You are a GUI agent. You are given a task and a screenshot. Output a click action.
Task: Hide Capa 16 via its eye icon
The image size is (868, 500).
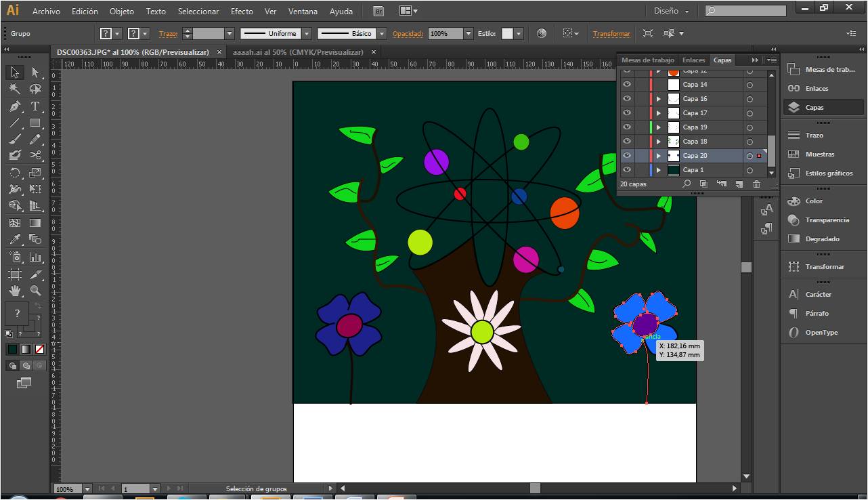click(626, 98)
